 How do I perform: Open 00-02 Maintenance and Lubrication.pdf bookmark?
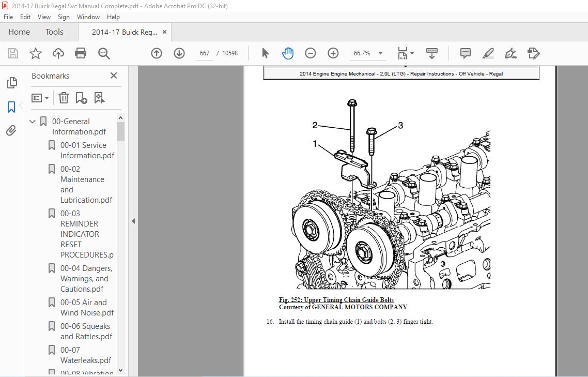tap(86, 185)
